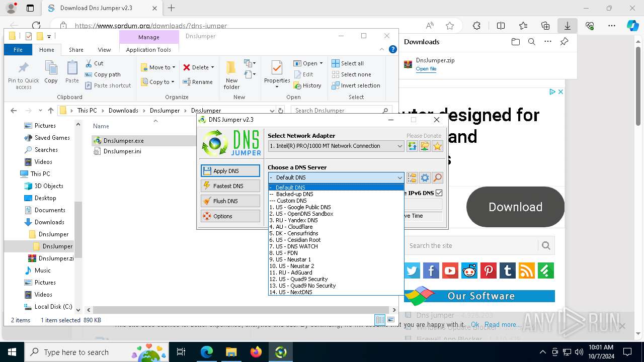Open Firefox from the taskbar
Screen dimensions: 644x362
point(256,352)
